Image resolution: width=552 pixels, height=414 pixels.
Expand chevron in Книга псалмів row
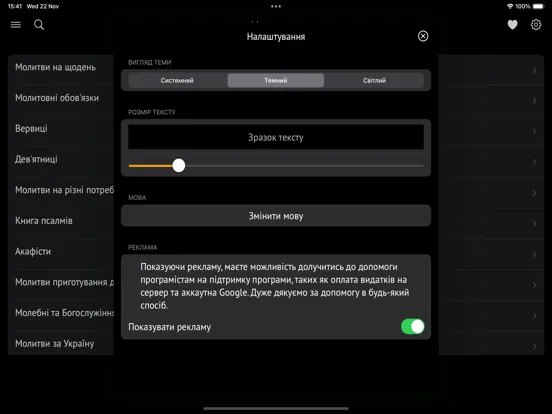(534, 224)
